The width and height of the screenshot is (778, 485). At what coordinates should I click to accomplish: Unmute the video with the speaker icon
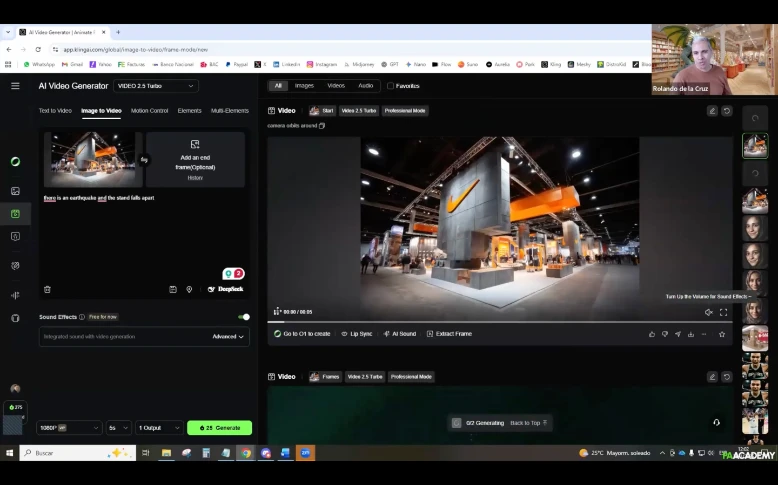[708, 312]
